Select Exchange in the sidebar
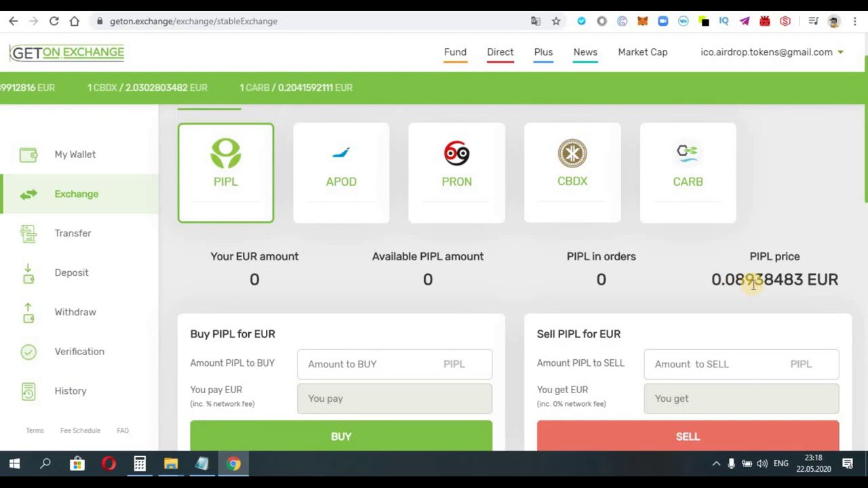 point(79,194)
